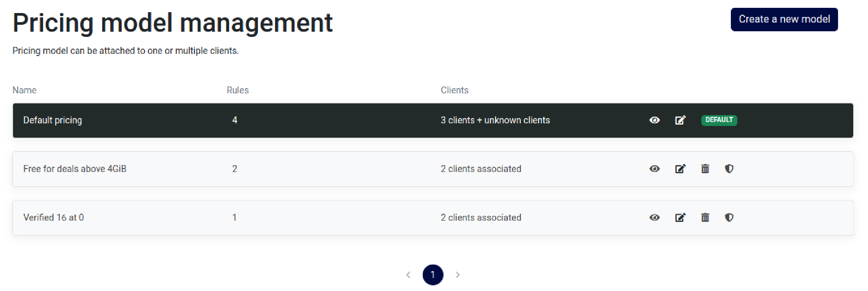View Default pricing with the eye icon

coord(654,120)
